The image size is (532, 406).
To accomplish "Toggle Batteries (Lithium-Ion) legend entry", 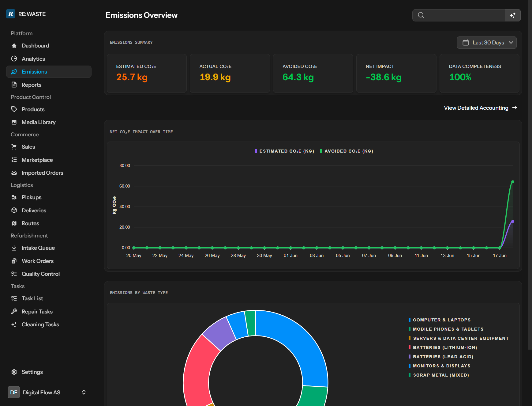I will pyautogui.click(x=443, y=347).
